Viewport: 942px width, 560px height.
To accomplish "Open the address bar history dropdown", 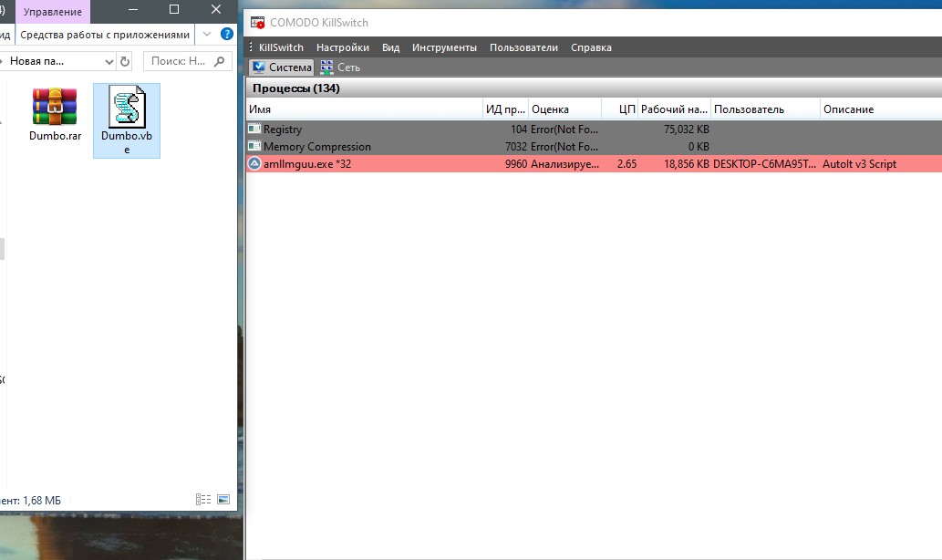I will [x=109, y=61].
